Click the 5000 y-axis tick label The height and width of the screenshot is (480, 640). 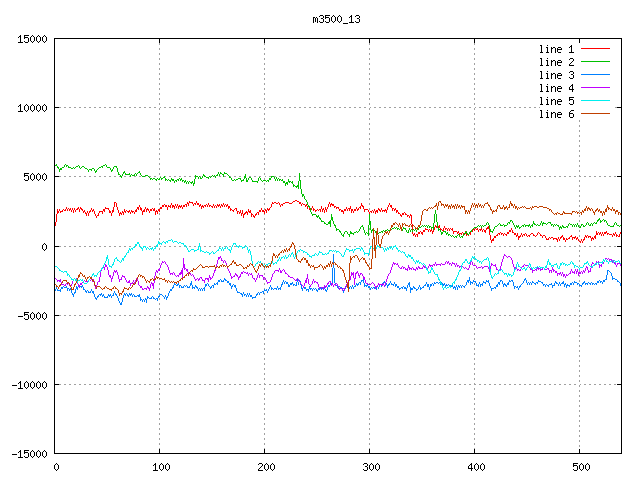(35, 177)
